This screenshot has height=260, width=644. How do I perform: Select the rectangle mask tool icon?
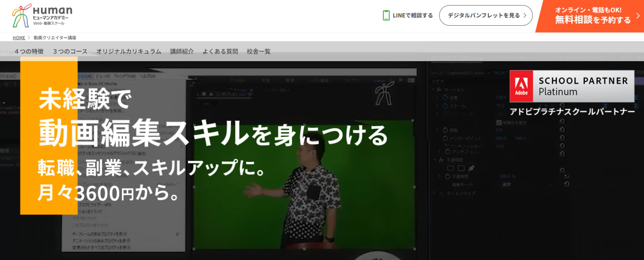tap(461, 168)
